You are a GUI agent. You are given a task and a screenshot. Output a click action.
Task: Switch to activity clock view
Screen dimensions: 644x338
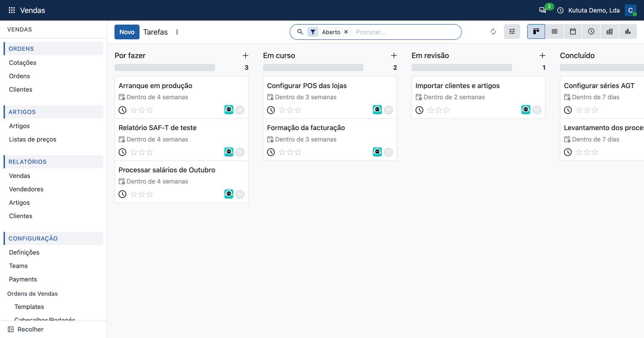click(x=591, y=32)
